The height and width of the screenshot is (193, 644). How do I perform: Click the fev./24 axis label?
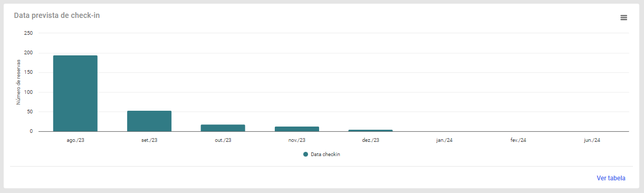pyautogui.click(x=518, y=140)
